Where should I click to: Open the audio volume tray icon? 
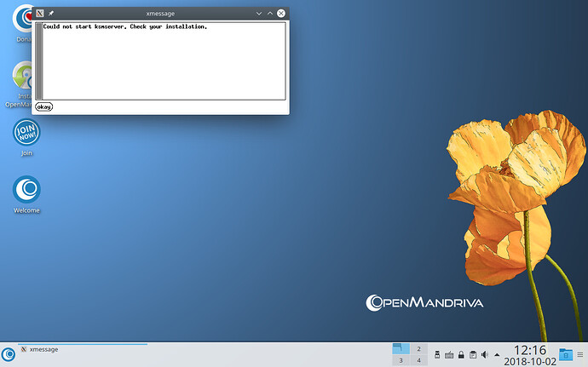point(485,354)
